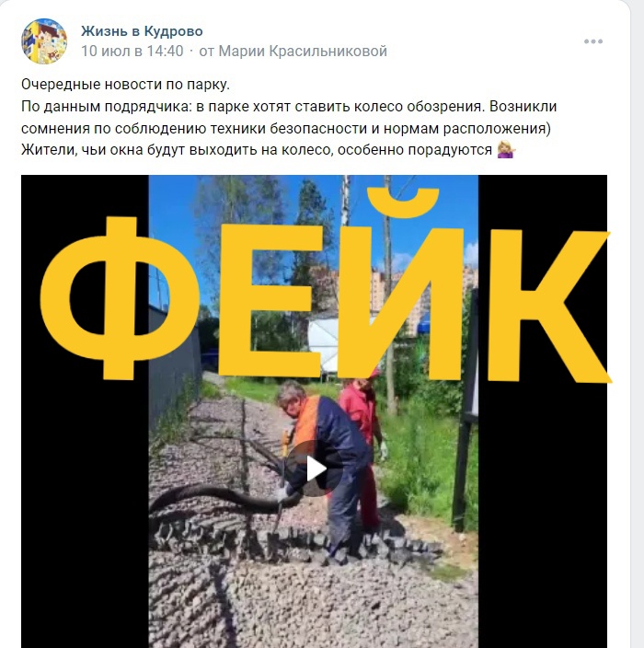644x648 pixels.
Task: Click the Жизнь в Кудрово group avatar
Action: [x=44, y=41]
